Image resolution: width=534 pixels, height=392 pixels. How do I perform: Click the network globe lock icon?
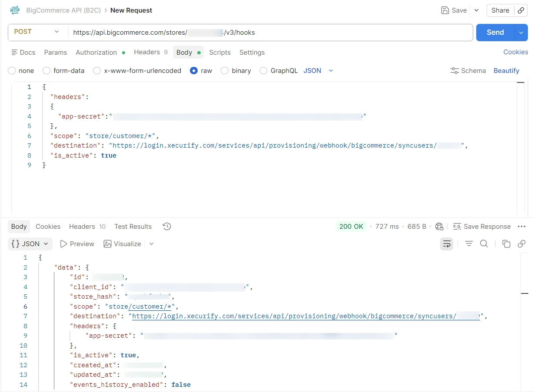click(439, 227)
